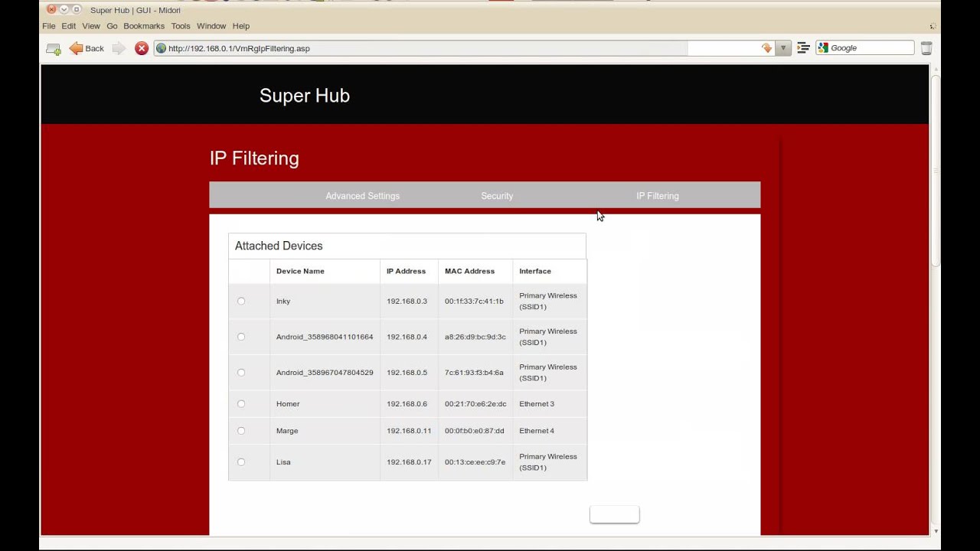Click the Interface column header
This screenshot has height=551, width=980.
[x=535, y=271]
